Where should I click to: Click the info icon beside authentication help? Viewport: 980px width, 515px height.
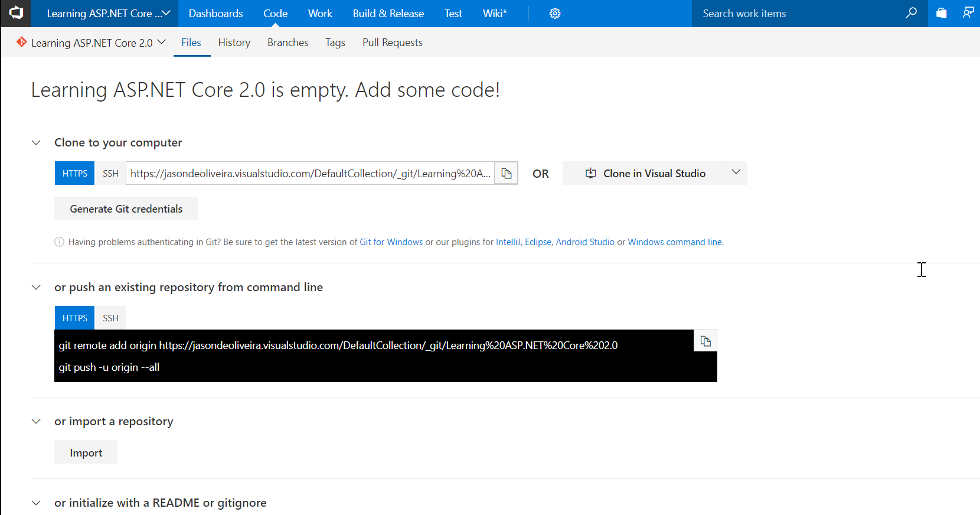coord(59,242)
